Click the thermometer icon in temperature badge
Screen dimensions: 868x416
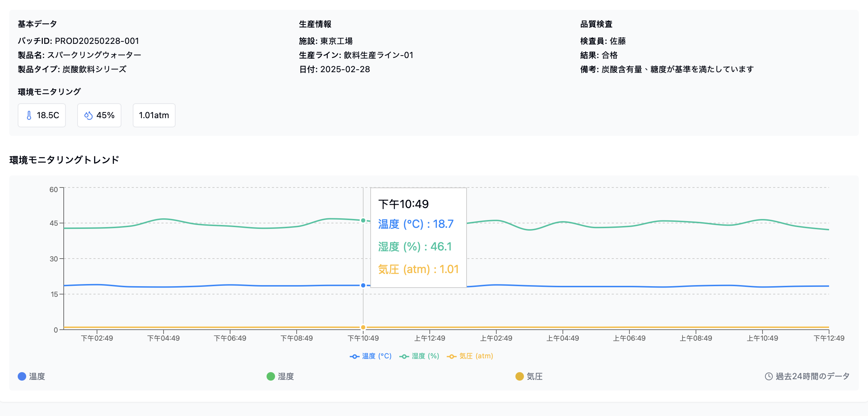click(x=29, y=115)
